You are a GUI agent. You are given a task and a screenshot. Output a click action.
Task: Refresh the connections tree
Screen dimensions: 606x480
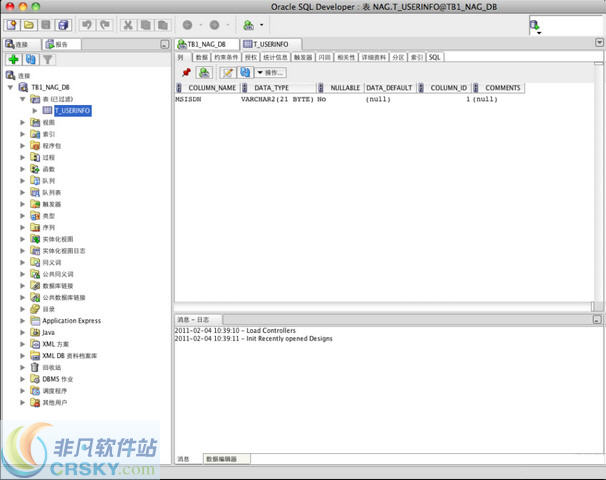(x=31, y=59)
